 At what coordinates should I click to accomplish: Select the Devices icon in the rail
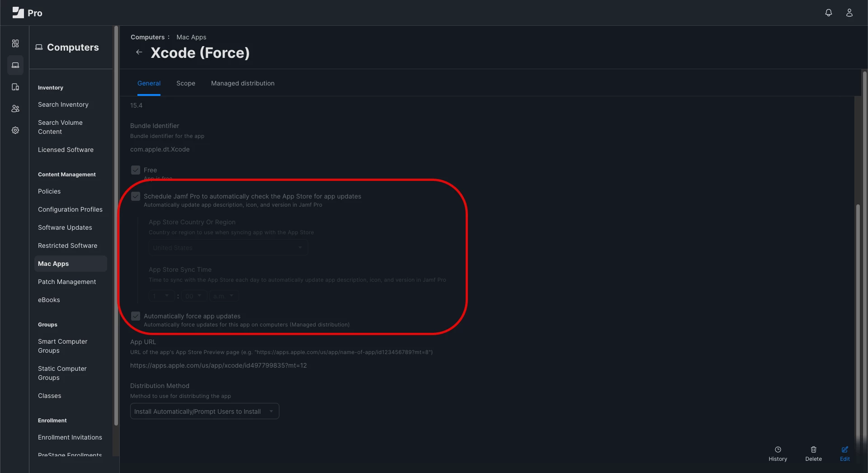tap(15, 87)
